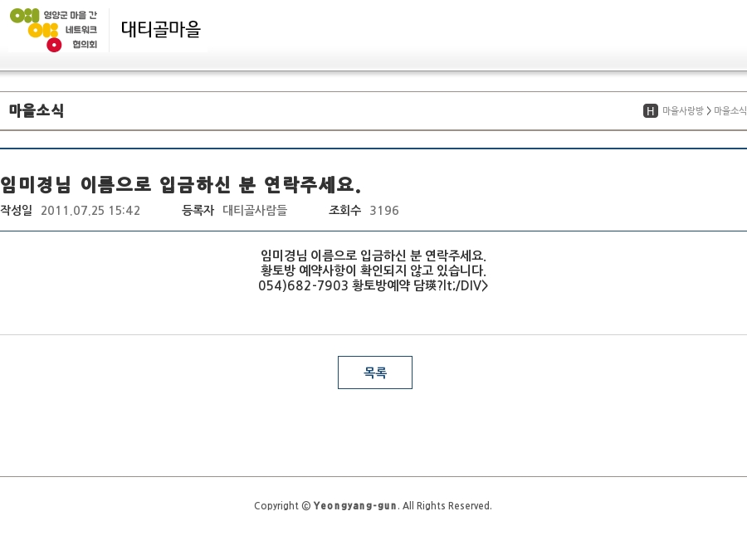Screen dimensions: 747x560
Task: Click the breadcrumb chevron arrow separator
Action: pos(709,111)
